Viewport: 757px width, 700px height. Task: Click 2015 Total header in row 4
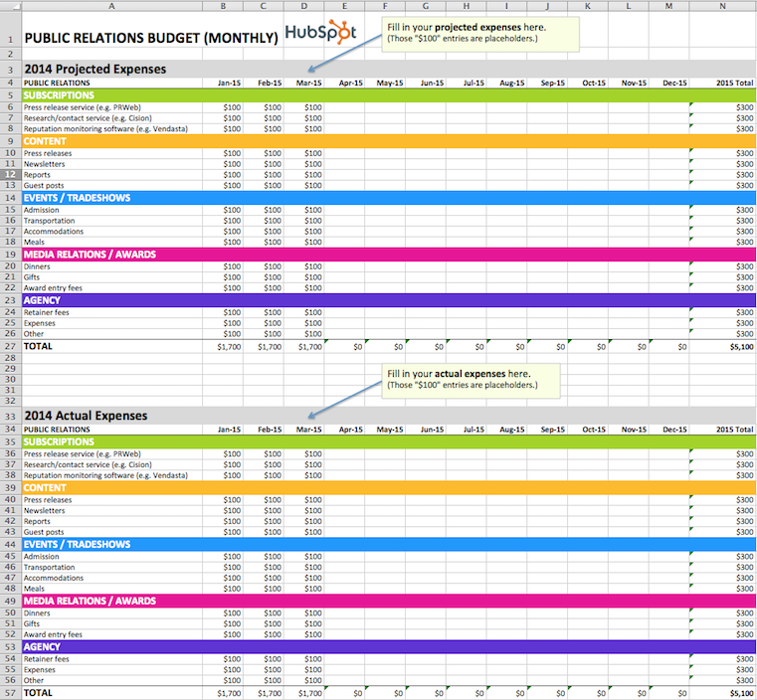coord(734,83)
